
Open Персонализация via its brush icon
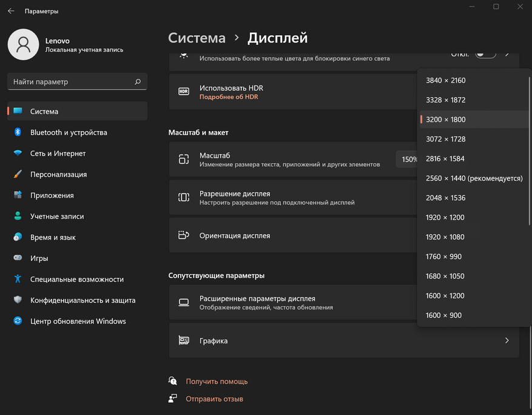(18, 175)
